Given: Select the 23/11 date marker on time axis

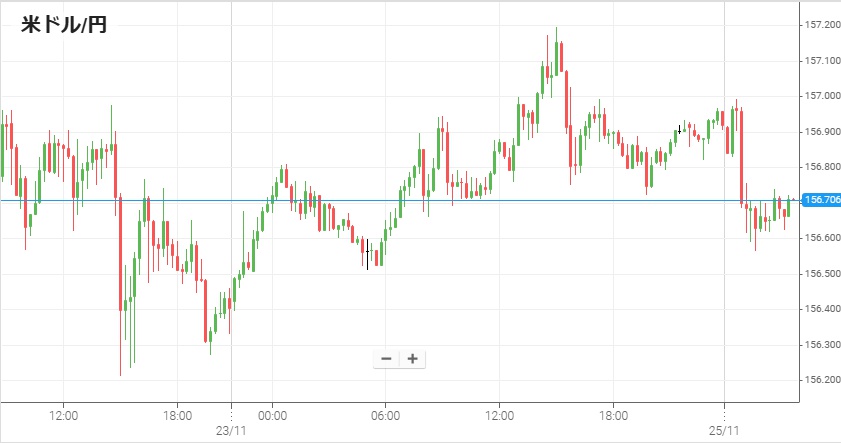Looking at the screenshot, I should point(231,431).
